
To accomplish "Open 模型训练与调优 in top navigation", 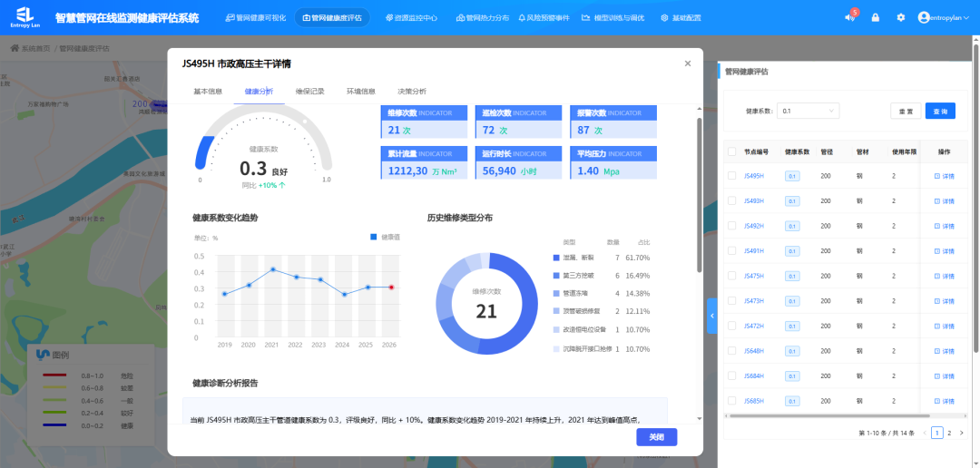I will coord(612,17).
